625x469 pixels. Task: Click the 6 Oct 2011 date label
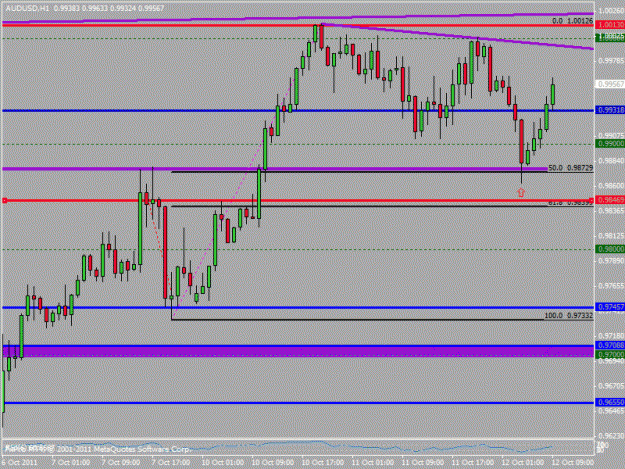click(x=19, y=463)
